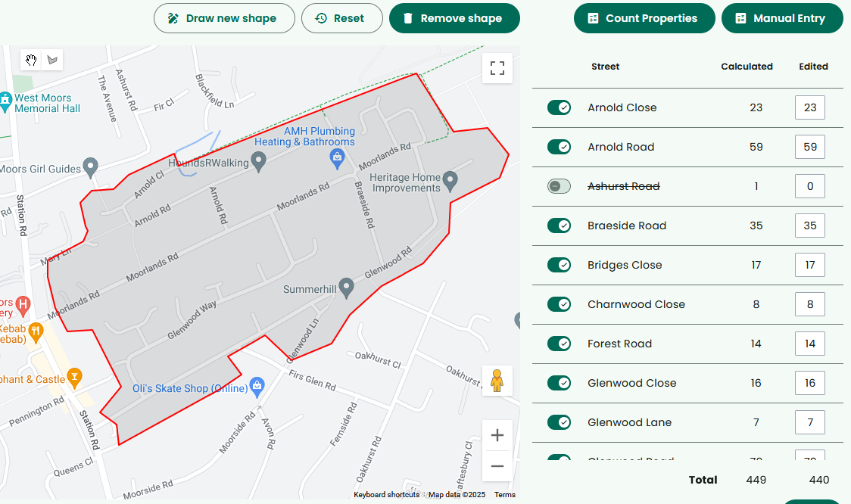
Task: Turn off Braeside Road toggle
Action: (560, 226)
